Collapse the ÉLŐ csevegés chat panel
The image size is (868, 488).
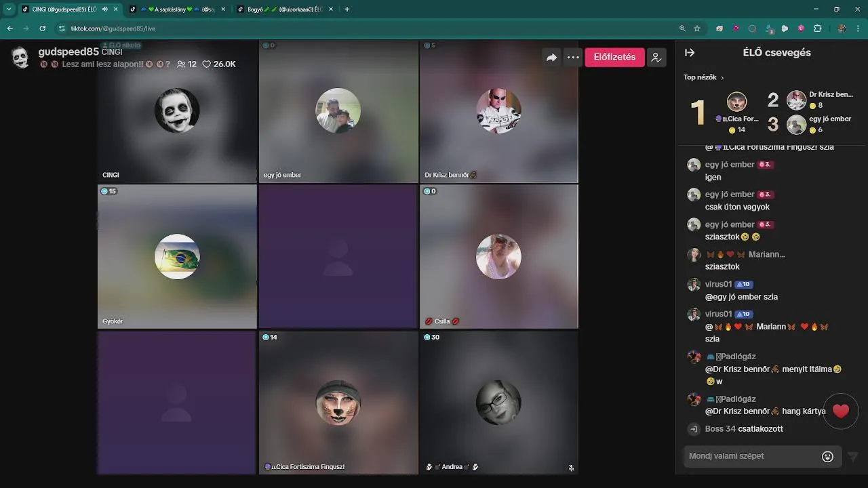coord(690,53)
